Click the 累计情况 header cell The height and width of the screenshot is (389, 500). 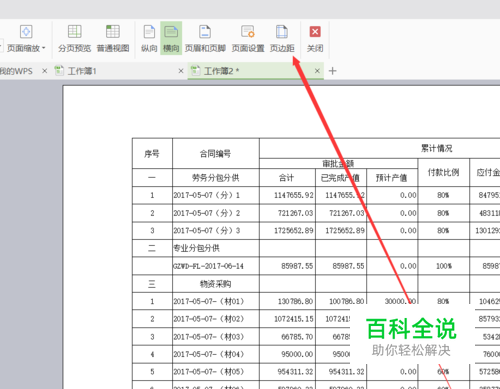(436, 148)
